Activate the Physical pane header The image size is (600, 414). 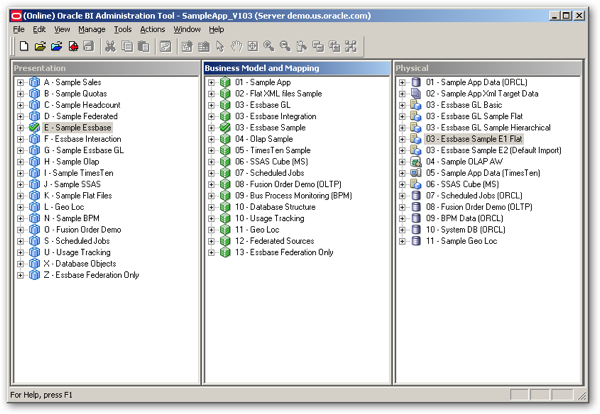point(488,68)
